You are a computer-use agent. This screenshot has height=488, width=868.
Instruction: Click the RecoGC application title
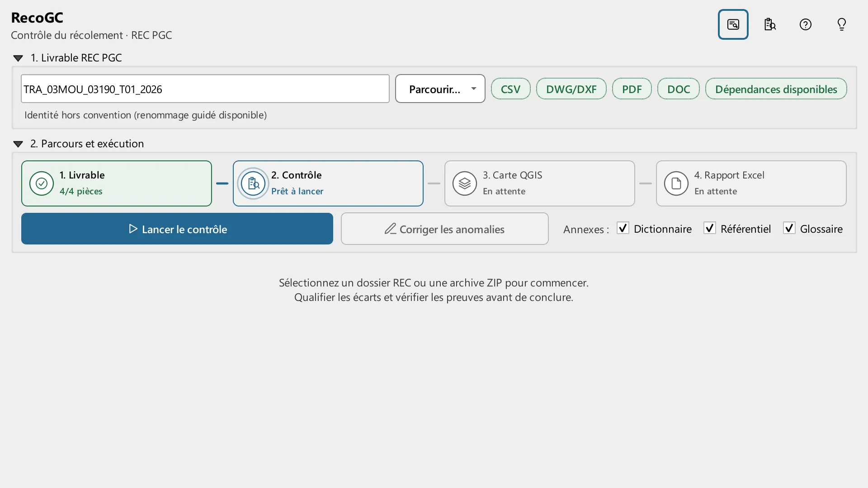[x=37, y=18]
